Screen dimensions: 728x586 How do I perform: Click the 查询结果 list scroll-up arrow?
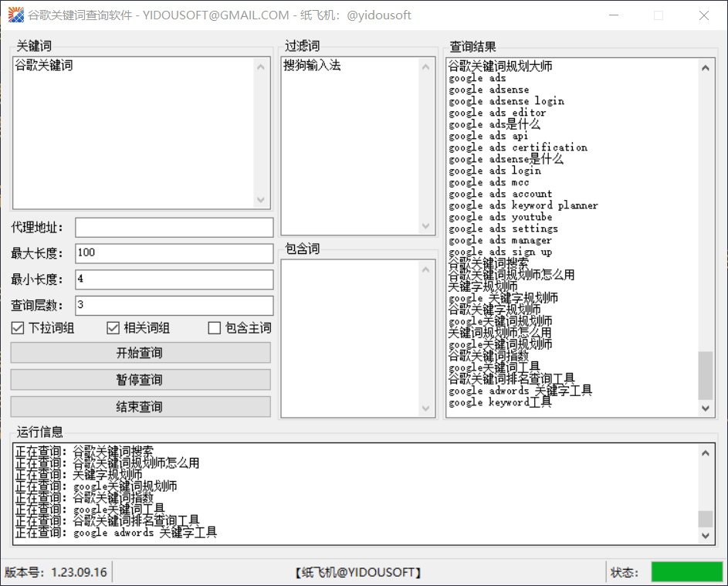tap(706, 68)
